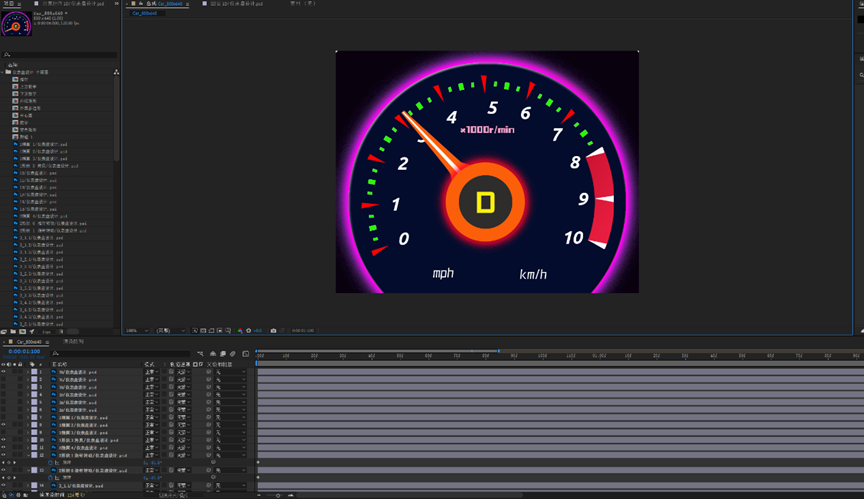Open the track matte dropdown for layer 5
The height and width of the screenshot is (499, 864).
coord(184,402)
